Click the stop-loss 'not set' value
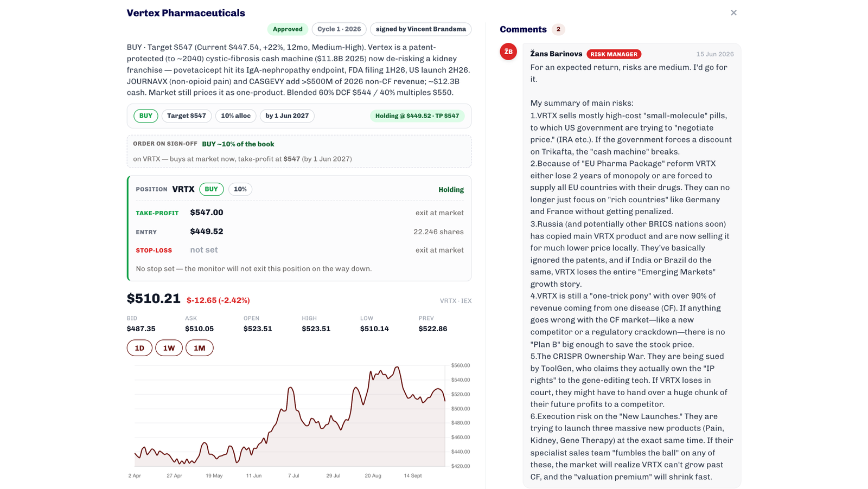Viewport: 868px width, 489px height. tap(204, 250)
